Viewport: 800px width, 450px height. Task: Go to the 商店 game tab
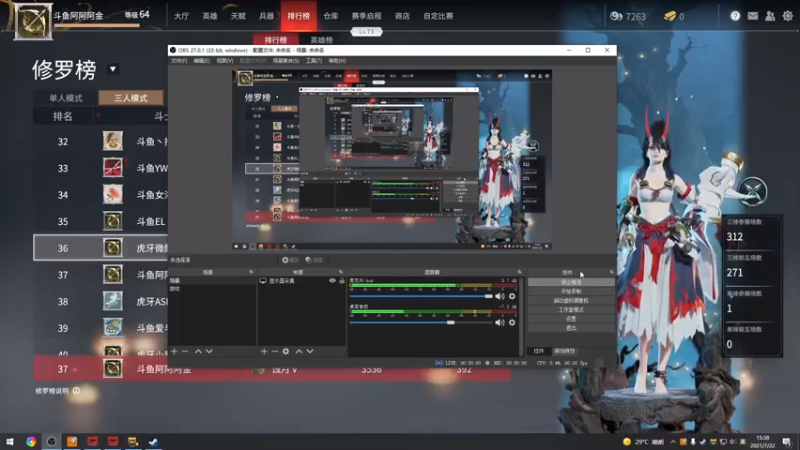click(x=402, y=16)
